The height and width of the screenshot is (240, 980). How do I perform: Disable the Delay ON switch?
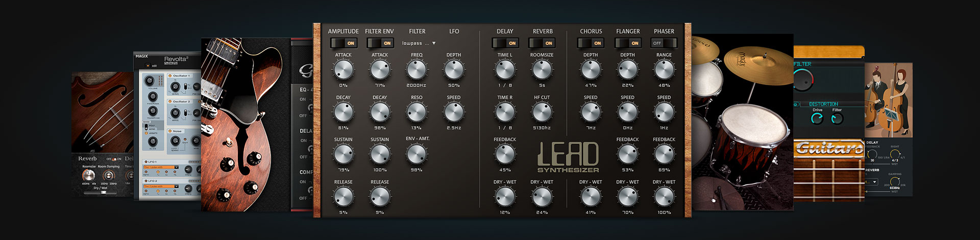coord(505,43)
